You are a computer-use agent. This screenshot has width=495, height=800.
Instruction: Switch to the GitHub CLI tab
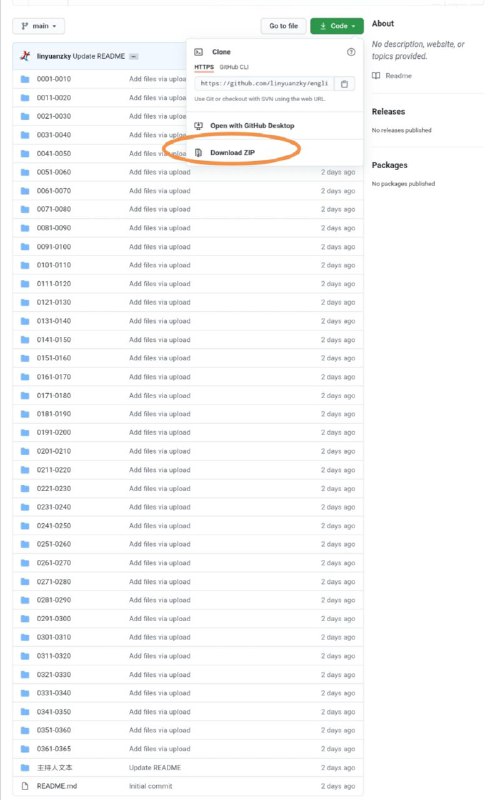tap(234, 67)
